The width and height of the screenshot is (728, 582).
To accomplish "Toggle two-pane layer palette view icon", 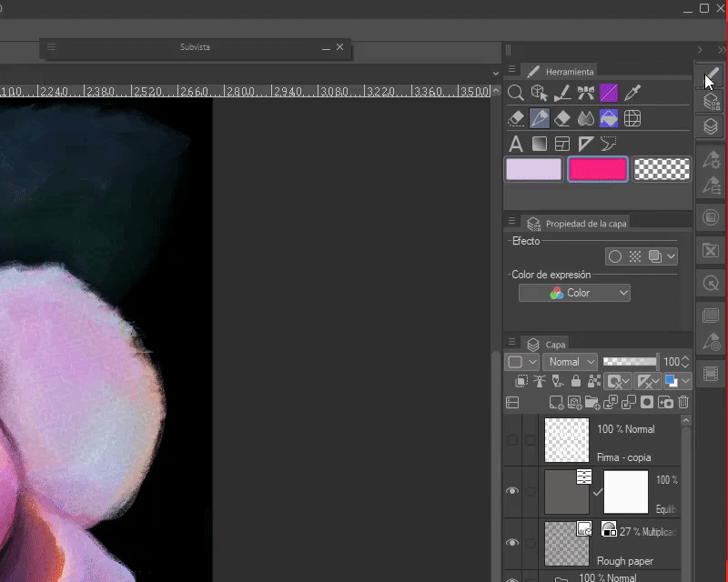I will tap(512, 402).
